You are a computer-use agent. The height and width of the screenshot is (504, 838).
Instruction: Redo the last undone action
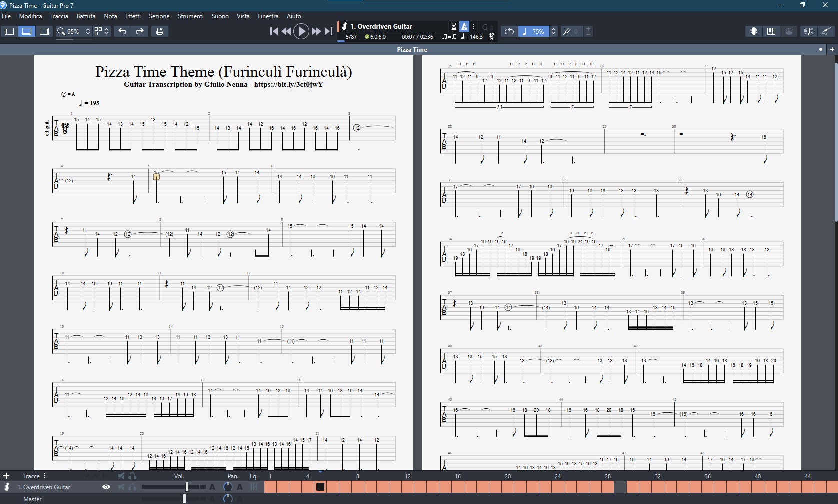[x=140, y=31]
